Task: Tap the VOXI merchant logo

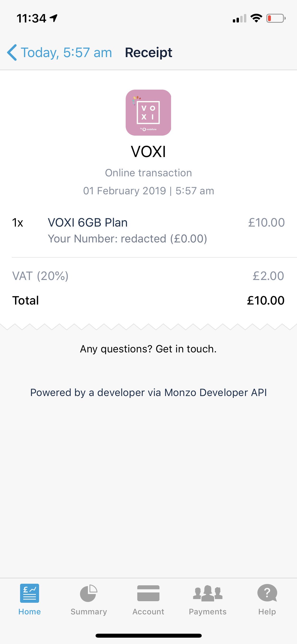Action: (x=148, y=113)
